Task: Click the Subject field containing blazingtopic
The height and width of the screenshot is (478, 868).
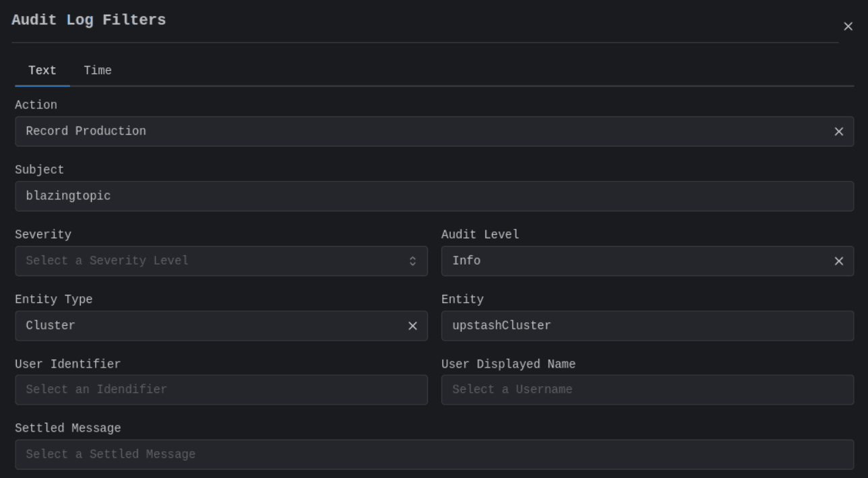Action: [434, 197]
